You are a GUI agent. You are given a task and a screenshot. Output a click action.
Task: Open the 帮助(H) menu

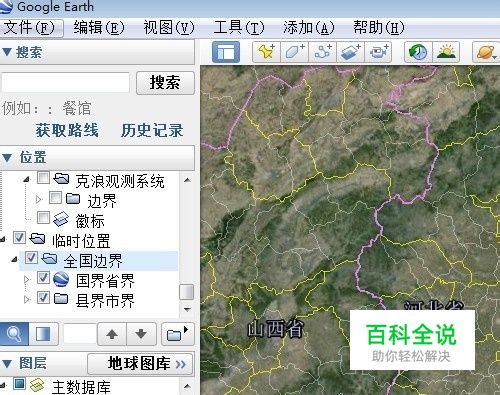(379, 28)
